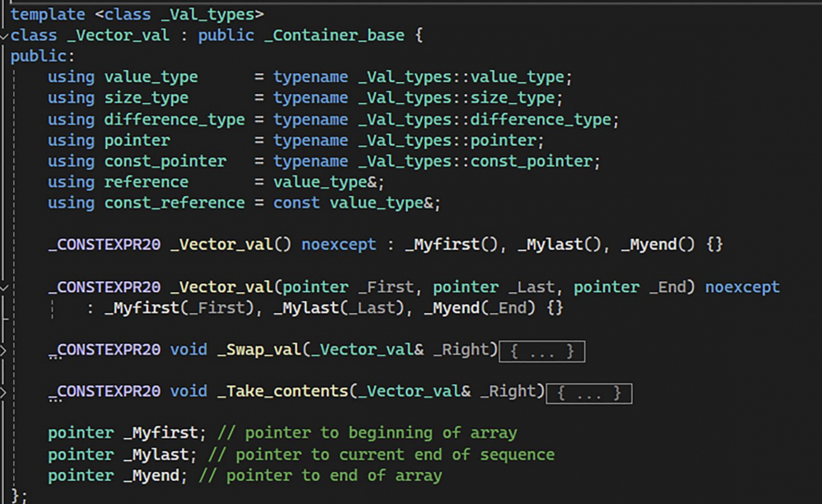
Task: Click the _Myend member declaration
Action: (x=151, y=476)
